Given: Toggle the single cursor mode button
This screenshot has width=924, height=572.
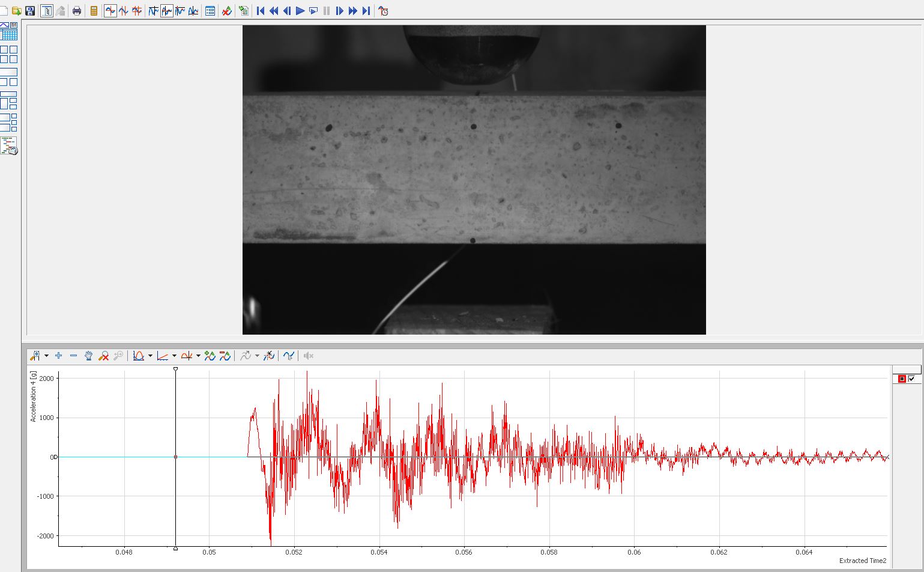Looking at the screenshot, I should (110, 11).
